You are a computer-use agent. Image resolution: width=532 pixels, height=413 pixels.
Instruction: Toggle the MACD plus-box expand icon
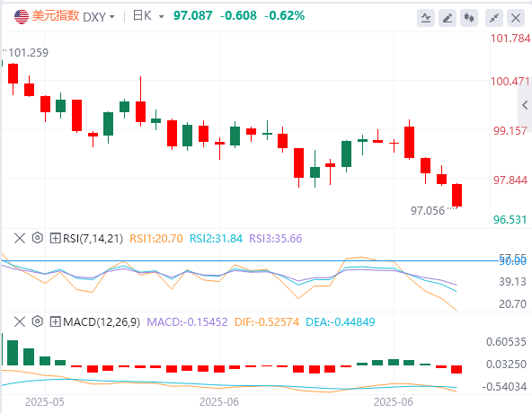click(55, 321)
